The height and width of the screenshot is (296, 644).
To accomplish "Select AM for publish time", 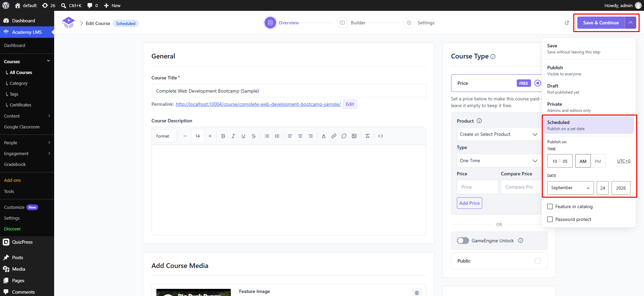I will coord(583,161).
